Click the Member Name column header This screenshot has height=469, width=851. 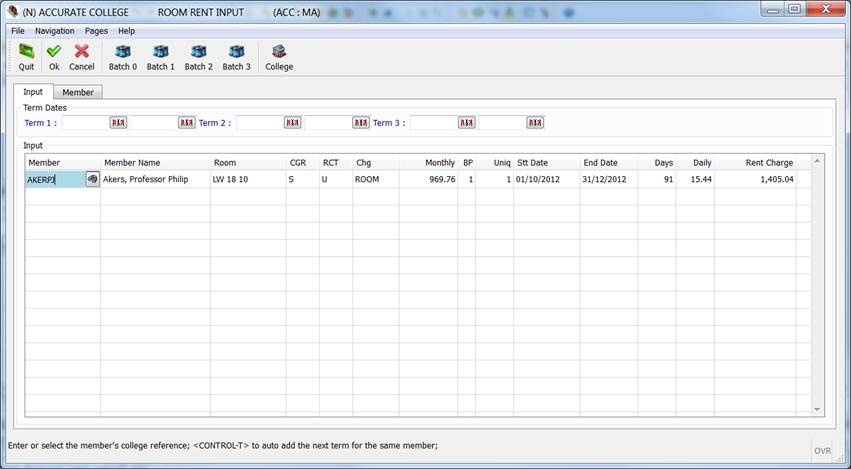tap(132, 162)
